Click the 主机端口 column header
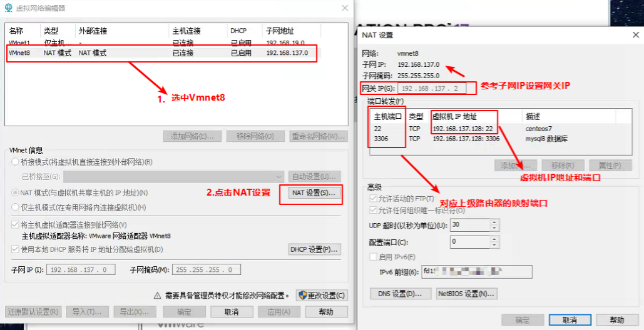 pyautogui.click(x=387, y=116)
